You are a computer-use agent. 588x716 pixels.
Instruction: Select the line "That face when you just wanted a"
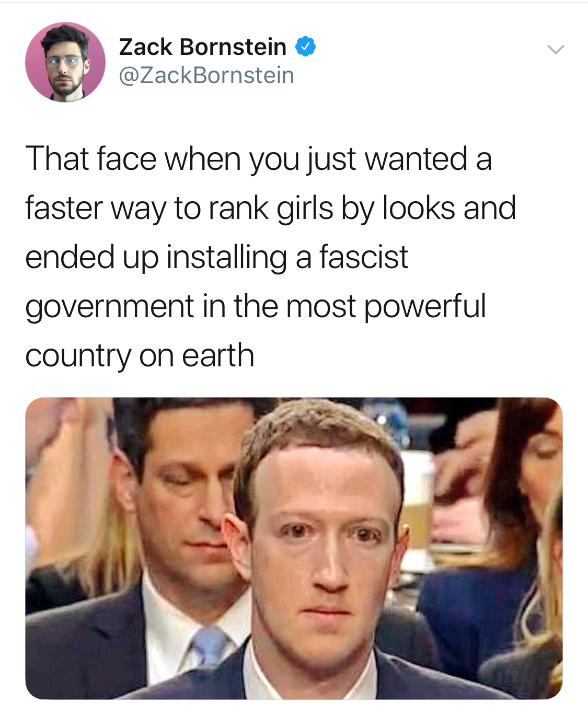pos(259,159)
